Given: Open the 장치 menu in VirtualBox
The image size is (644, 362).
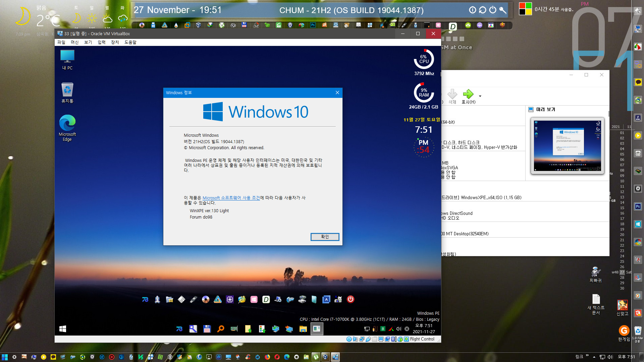Looking at the screenshot, I should coord(115,42).
